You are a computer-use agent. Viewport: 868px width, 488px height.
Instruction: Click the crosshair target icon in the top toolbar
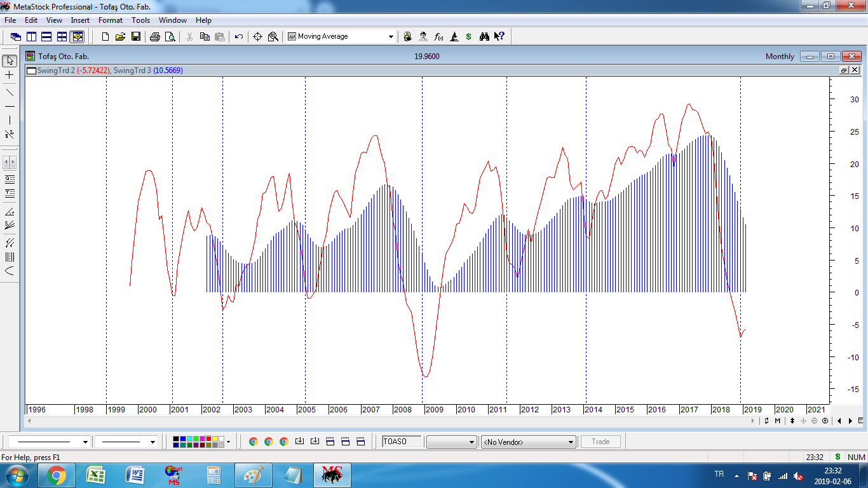pyautogui.click(x=258, y=37)
